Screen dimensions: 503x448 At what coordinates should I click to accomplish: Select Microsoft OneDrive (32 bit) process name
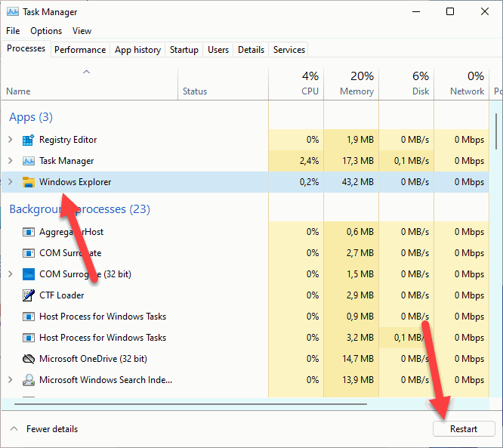point(93,359)
